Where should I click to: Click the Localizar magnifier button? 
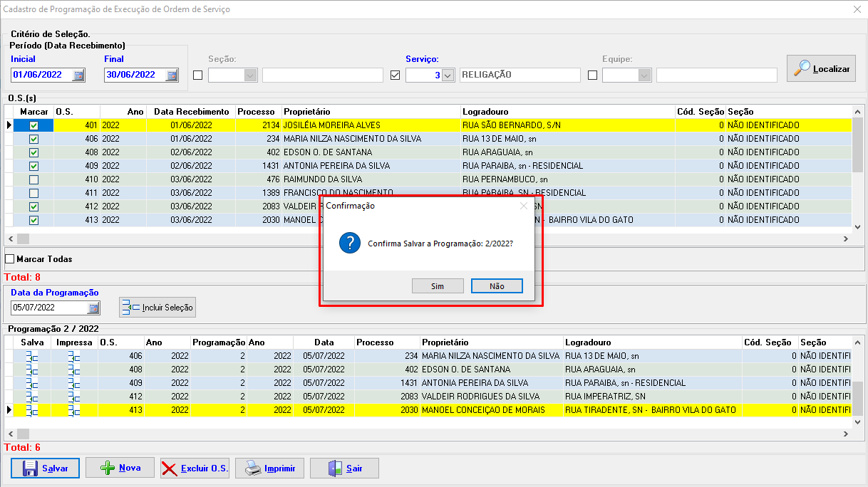coord(821,68)
